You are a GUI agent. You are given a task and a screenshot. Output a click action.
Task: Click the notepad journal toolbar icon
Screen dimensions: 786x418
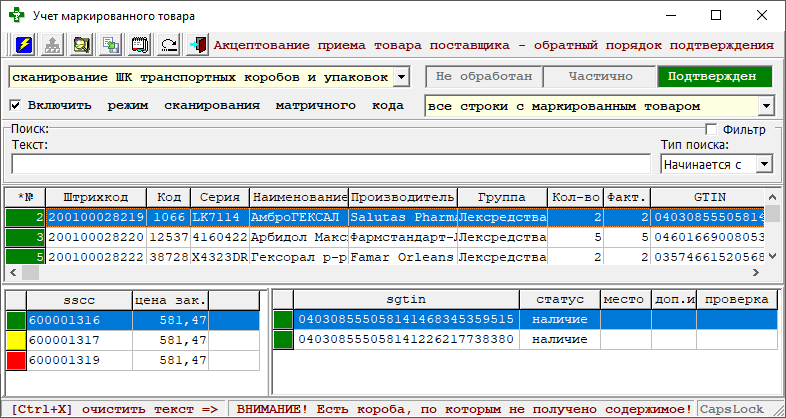click(x=140, y=45)
